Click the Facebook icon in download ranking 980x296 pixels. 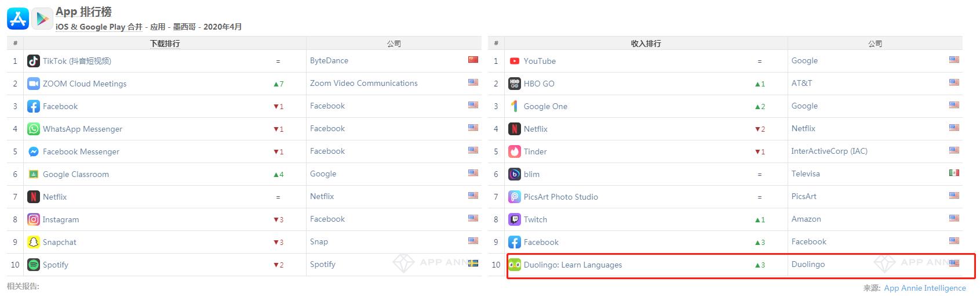click(34, 106)
